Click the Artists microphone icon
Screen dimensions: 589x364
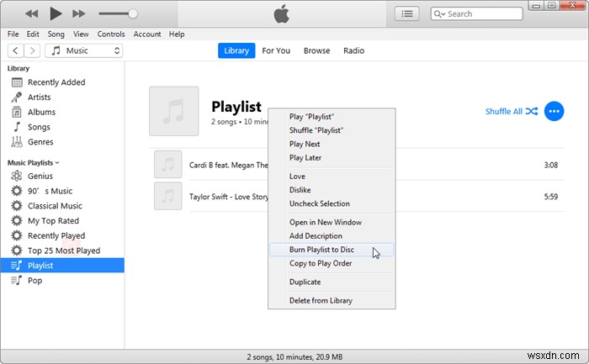pos(17,98)
